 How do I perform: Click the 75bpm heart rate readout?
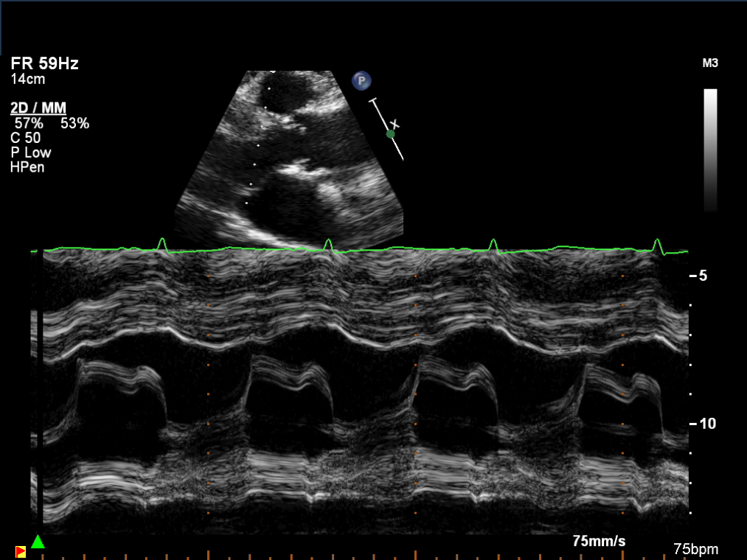click(695, 550)
